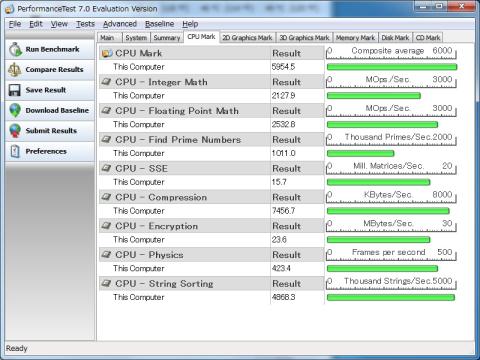The width and height of the screenshot is (480, 360).
Task: Select the SSE result value 15.7
Action: click(279, 182)
